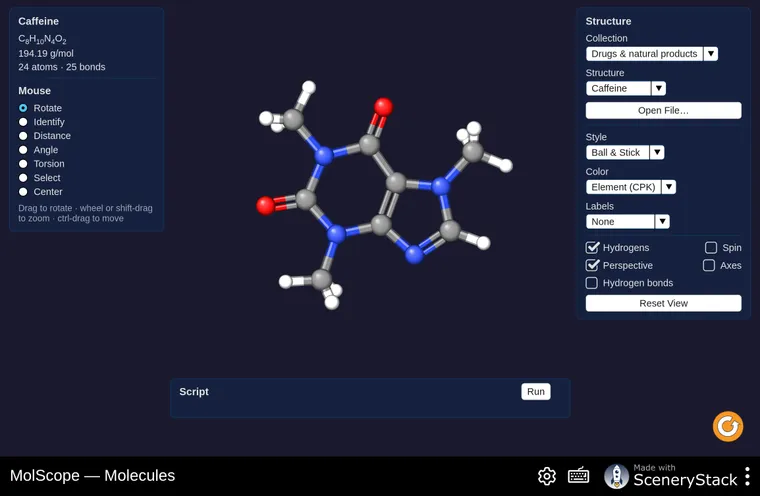Click the 194.19 g/mol text
760x496 pixels.
tap(46, 53)
